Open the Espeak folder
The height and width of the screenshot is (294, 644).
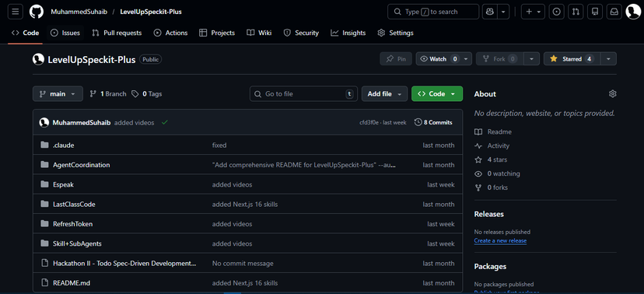63,184
